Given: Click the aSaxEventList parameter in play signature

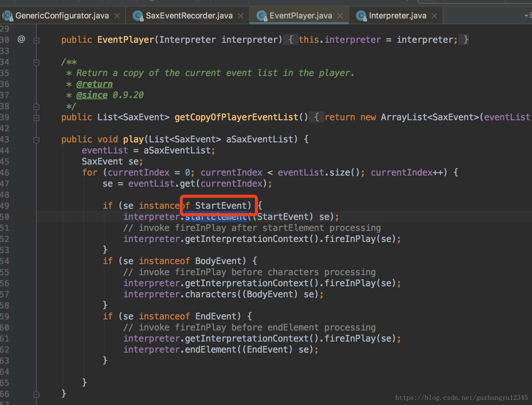Looking at the screenshot, I should pos(259,139).
